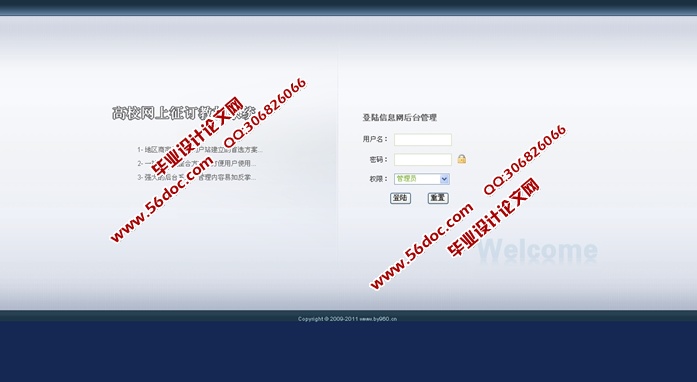The image size is (697, 382).
Task: Click the 登陆 login button
Action: click(x=401, y=198)
